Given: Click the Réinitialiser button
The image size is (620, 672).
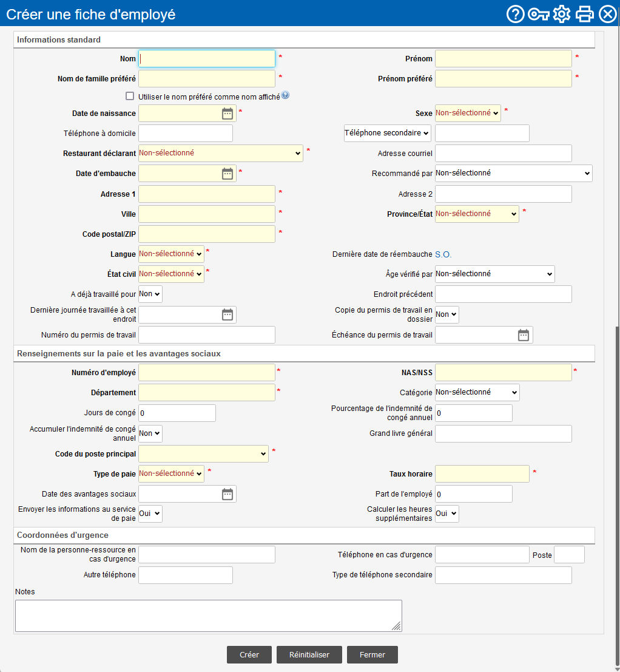Looking at the screenshot, I should 309,654.
